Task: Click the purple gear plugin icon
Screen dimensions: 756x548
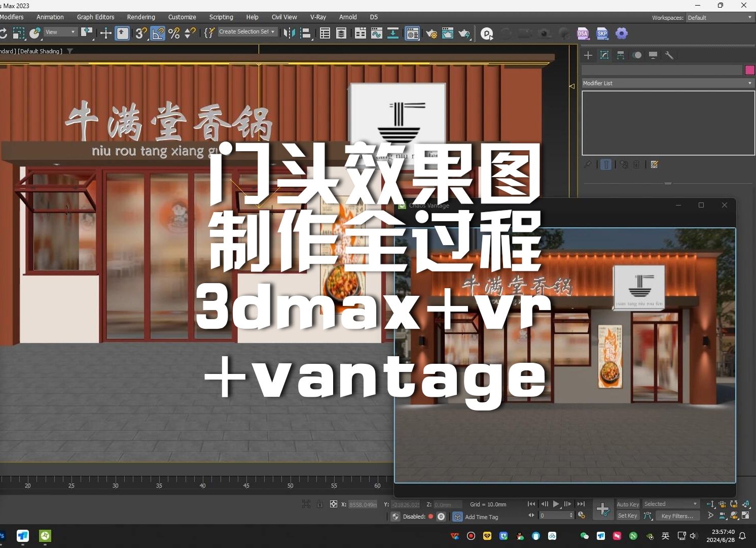Action: (621, 34)
